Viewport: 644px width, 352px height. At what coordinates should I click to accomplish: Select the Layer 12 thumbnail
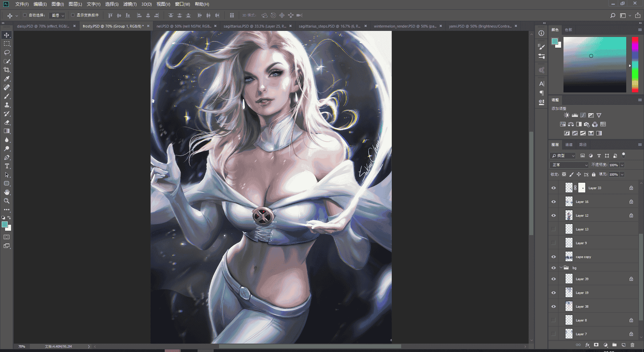[569, 215]
